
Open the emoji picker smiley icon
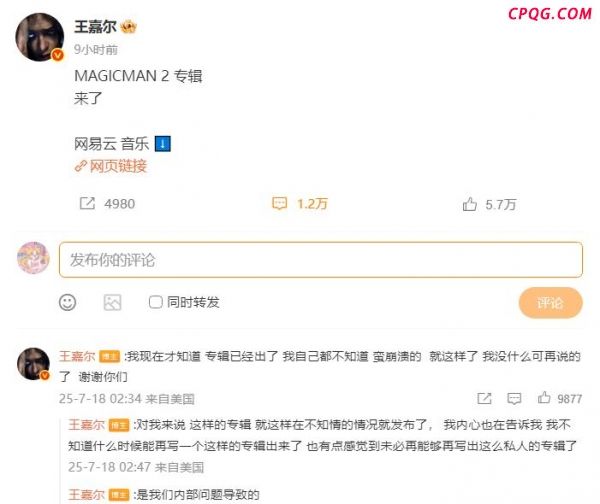coord(67,302)
